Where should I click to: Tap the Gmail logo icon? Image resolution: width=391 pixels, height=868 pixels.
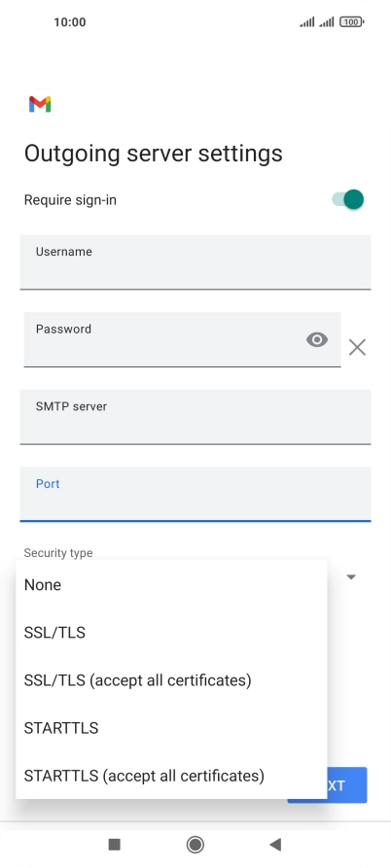coord(40,104)
